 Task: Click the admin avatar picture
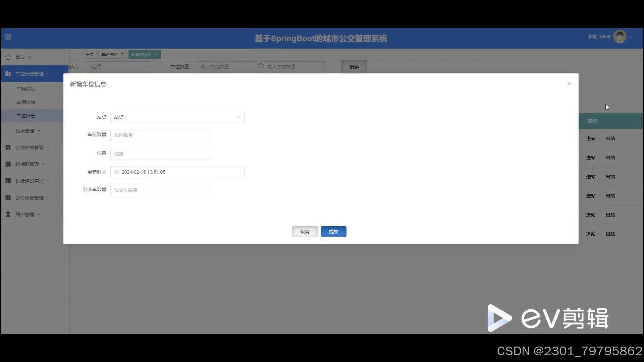click(x=619, y=37)
